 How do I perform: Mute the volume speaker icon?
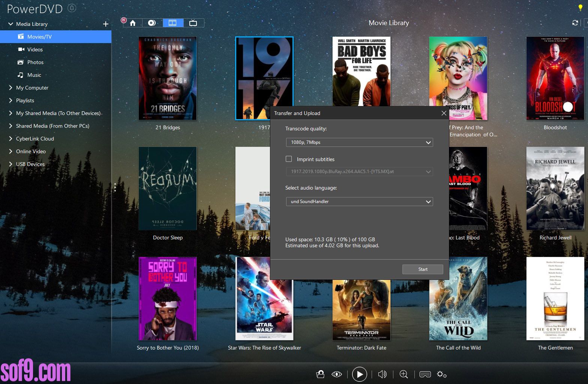(x=382, y=374)
